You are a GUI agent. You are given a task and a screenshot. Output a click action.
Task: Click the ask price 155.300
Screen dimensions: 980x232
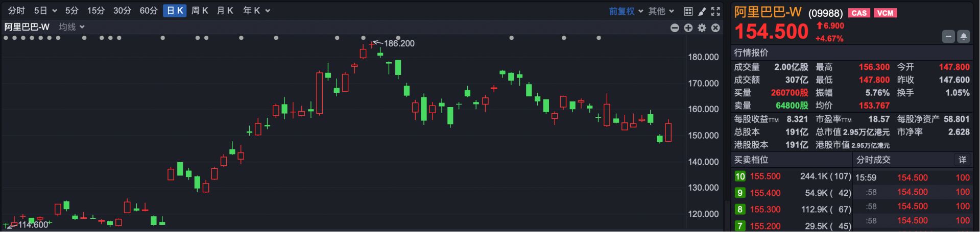[765, 209]
